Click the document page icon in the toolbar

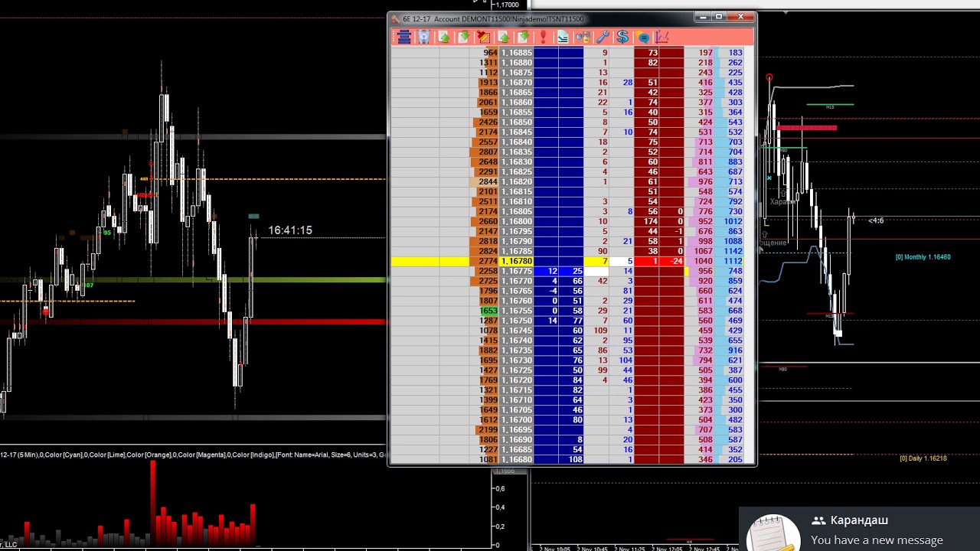tap(563, 37)
